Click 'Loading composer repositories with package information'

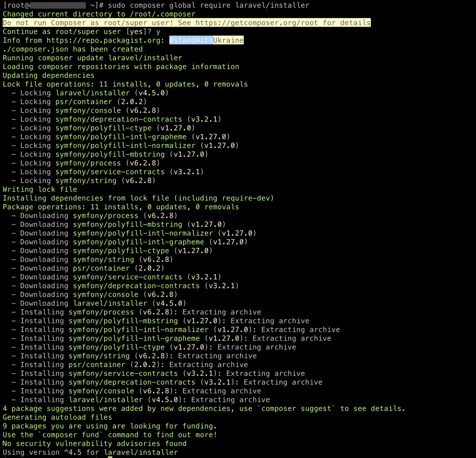coord(121,66)
